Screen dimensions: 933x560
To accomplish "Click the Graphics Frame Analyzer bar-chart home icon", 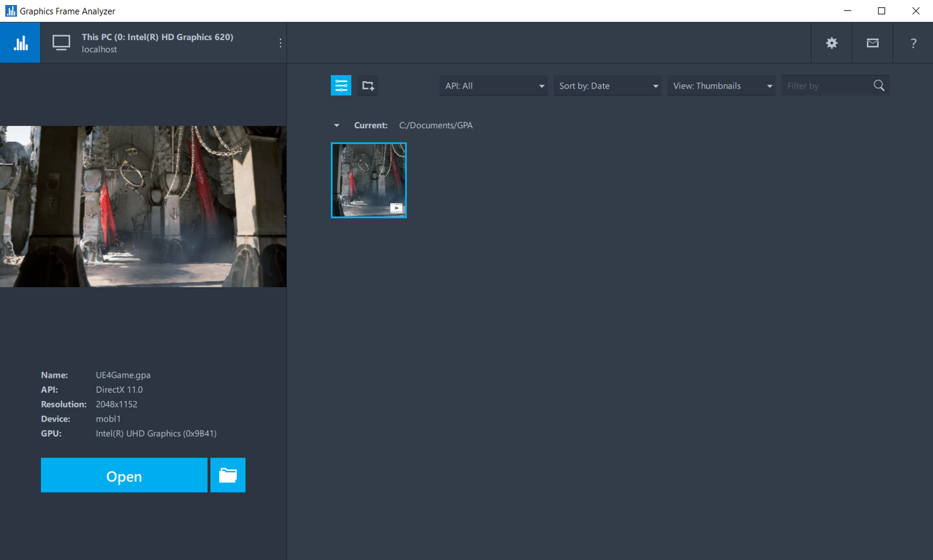I will point(21,43).
